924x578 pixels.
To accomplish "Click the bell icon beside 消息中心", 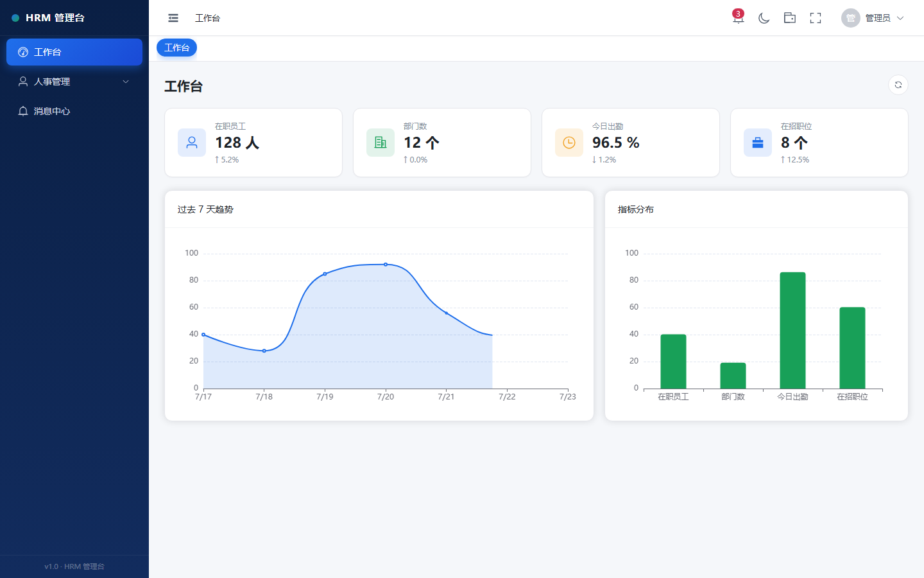I will 23,111.
